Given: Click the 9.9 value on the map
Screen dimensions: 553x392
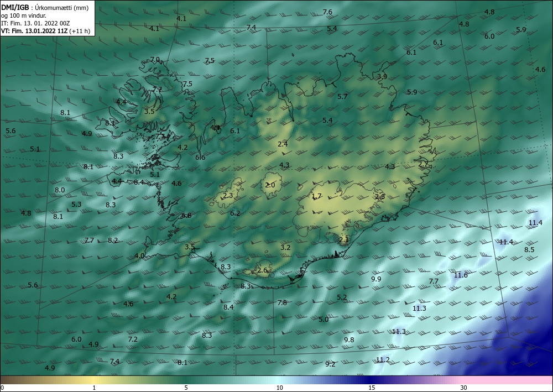Looking at the screenshot, I should click(376, 279).
